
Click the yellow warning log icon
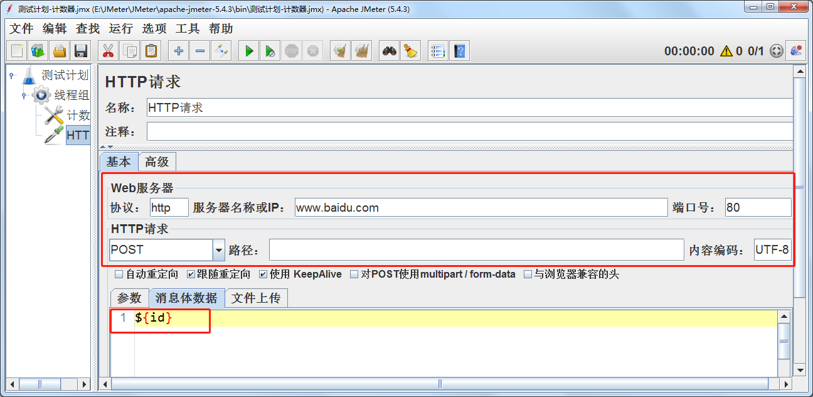click(x=726, y=51)
